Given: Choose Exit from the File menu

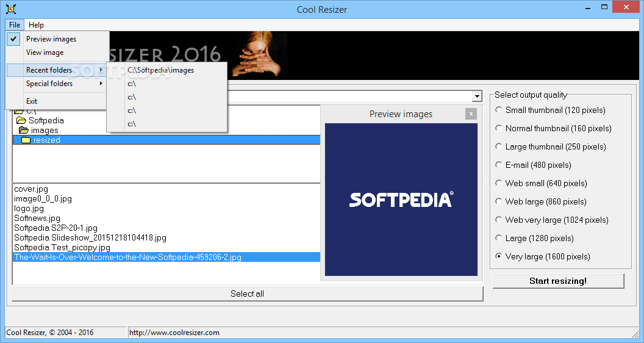Looking at the screenshot, I should click(57, 101).
